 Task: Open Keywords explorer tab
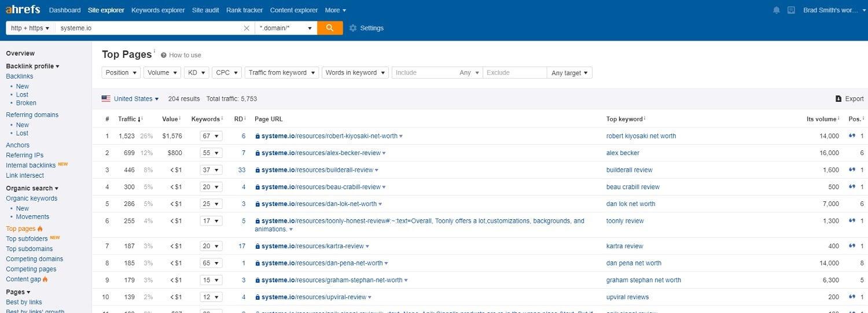(158, 10)
